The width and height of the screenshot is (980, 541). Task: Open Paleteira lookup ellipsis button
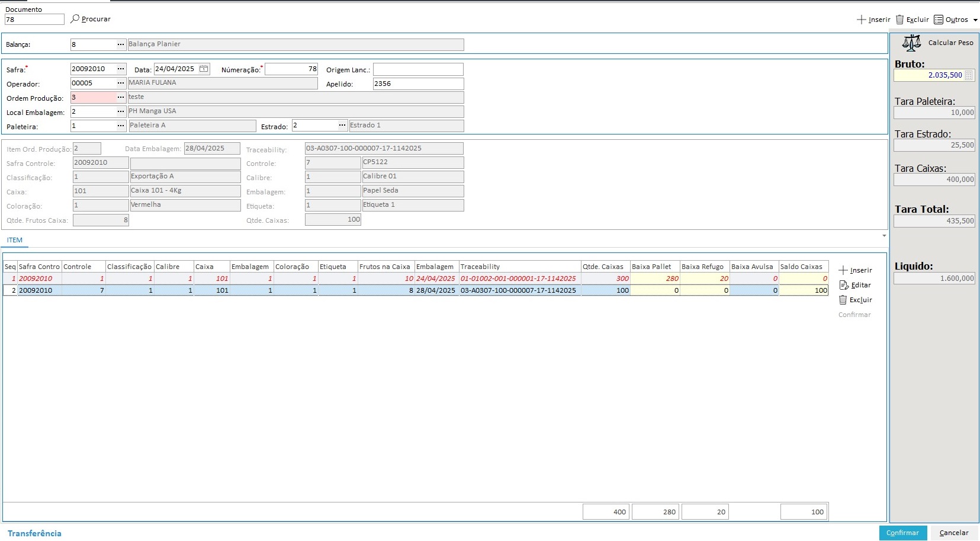click(x=121, y=126)
